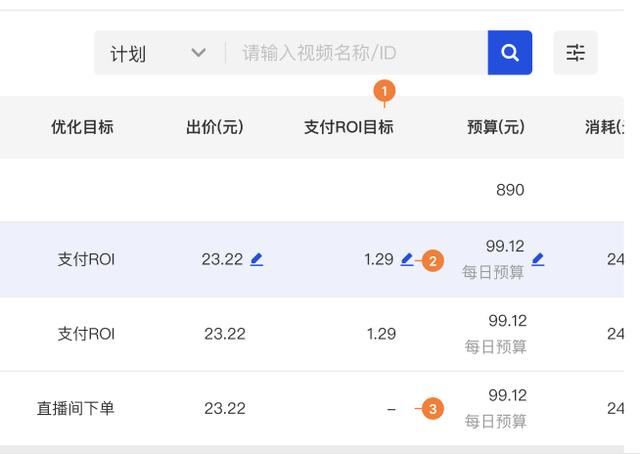Click the 消耗 column header

[x=604, y=127]
